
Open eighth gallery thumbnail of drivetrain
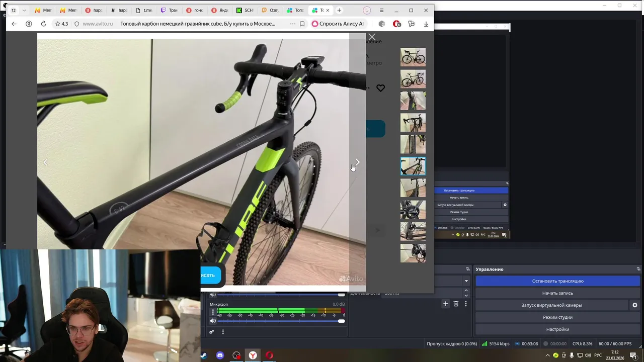click(413, 210)
